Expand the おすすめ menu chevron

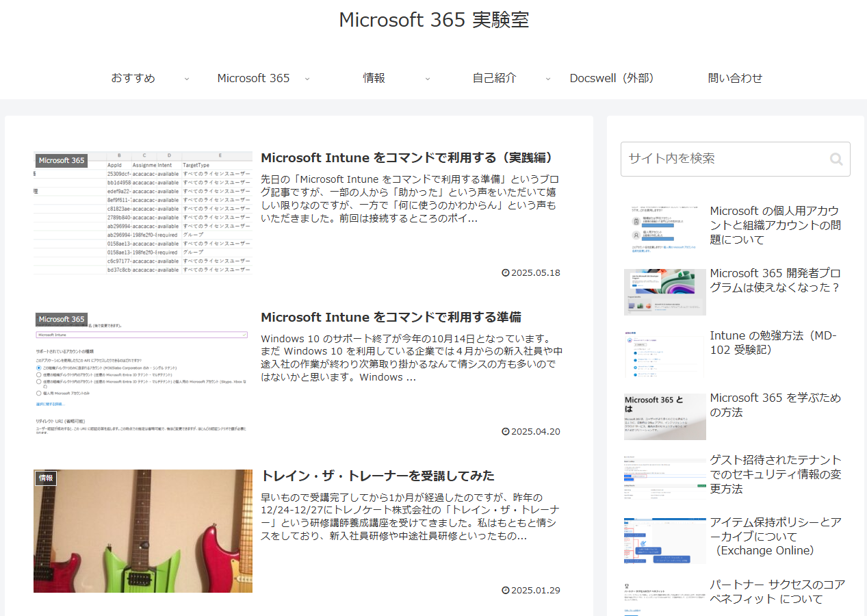pyautogui.click(x=187, y=79)
